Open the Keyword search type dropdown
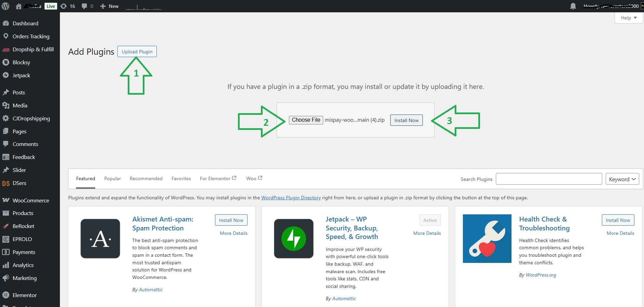 coord(622,179)
